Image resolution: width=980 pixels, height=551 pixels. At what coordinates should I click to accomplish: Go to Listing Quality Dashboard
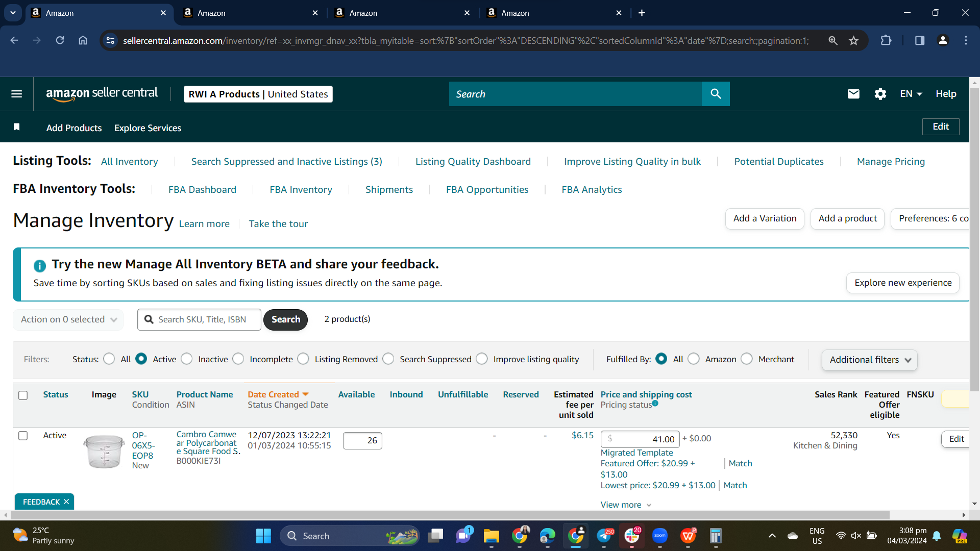tap(473, 161)
